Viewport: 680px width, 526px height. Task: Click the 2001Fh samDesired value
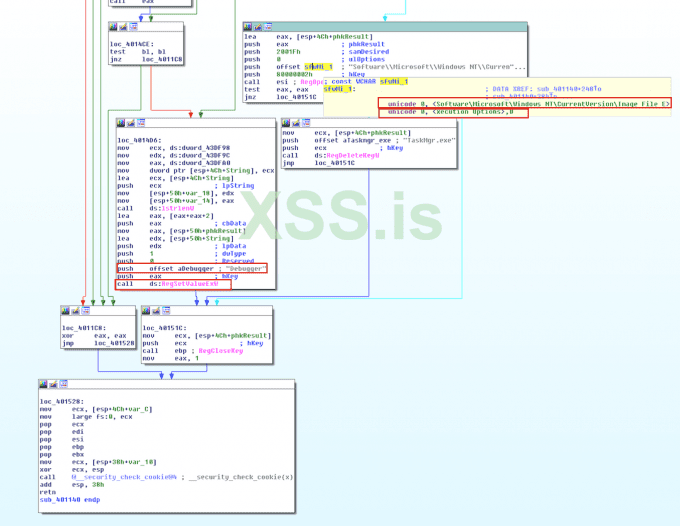[x=288, y=52]
